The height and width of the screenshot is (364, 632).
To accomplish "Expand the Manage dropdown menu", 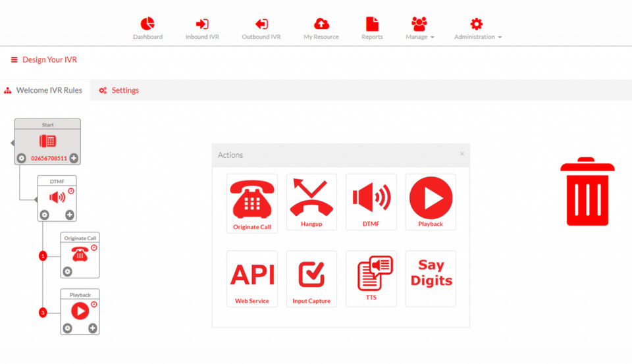I will (419, 28).
